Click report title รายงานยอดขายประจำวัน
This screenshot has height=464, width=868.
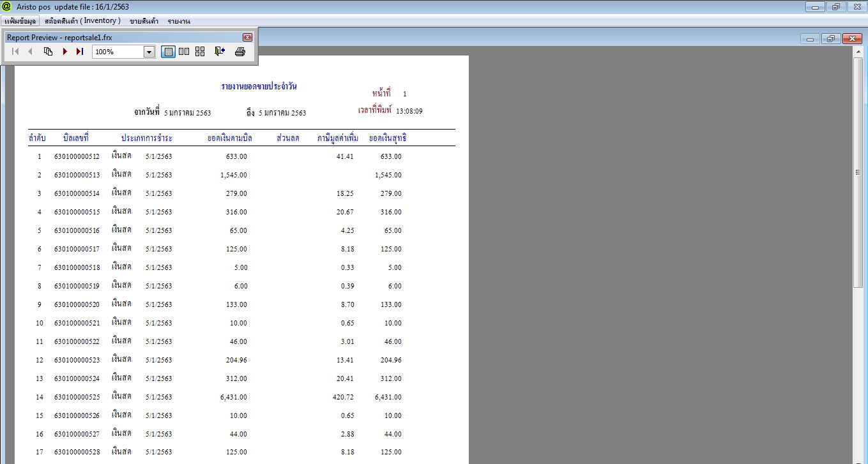(x=259, y=86)
